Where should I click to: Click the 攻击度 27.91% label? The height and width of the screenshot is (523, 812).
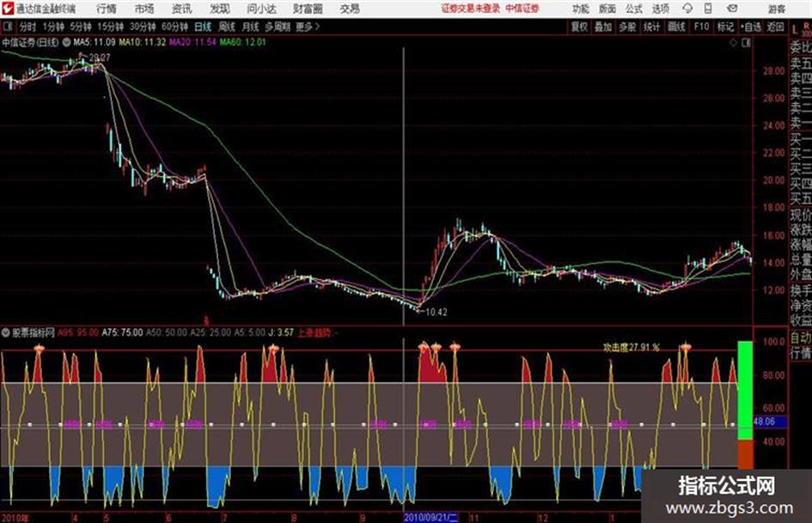point(632,347)
